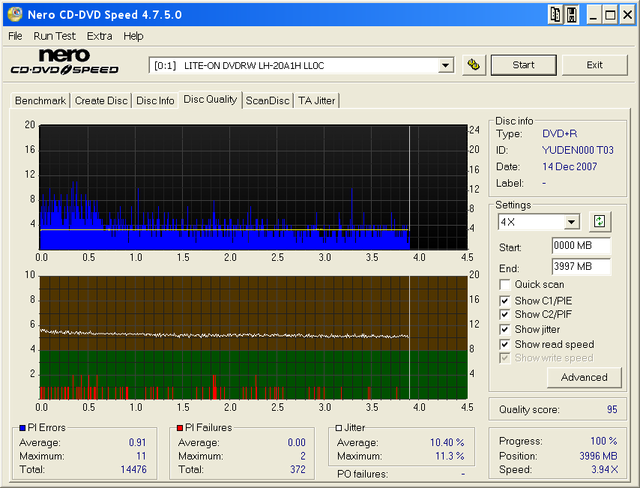This screenshot has width=640, height=488.
Task: Toggle the Quick scan checkbox
Action: (504, 284)
